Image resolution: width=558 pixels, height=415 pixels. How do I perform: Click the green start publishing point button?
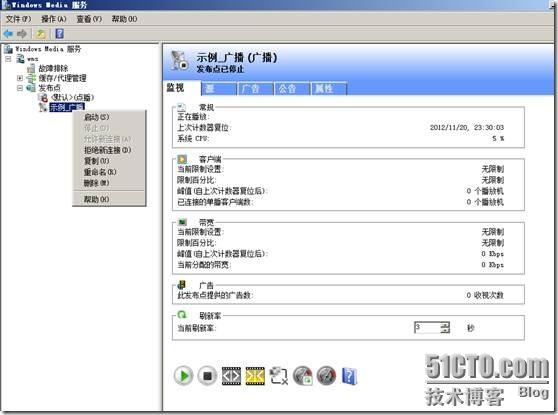click(x=184, y=375)
